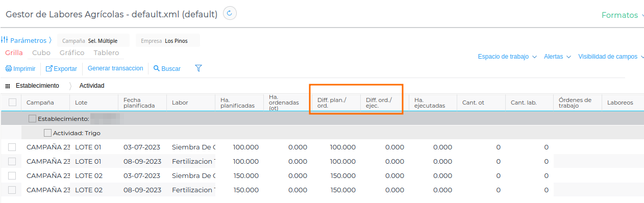Click the Buscar magnifier icon

click(157, 68)
